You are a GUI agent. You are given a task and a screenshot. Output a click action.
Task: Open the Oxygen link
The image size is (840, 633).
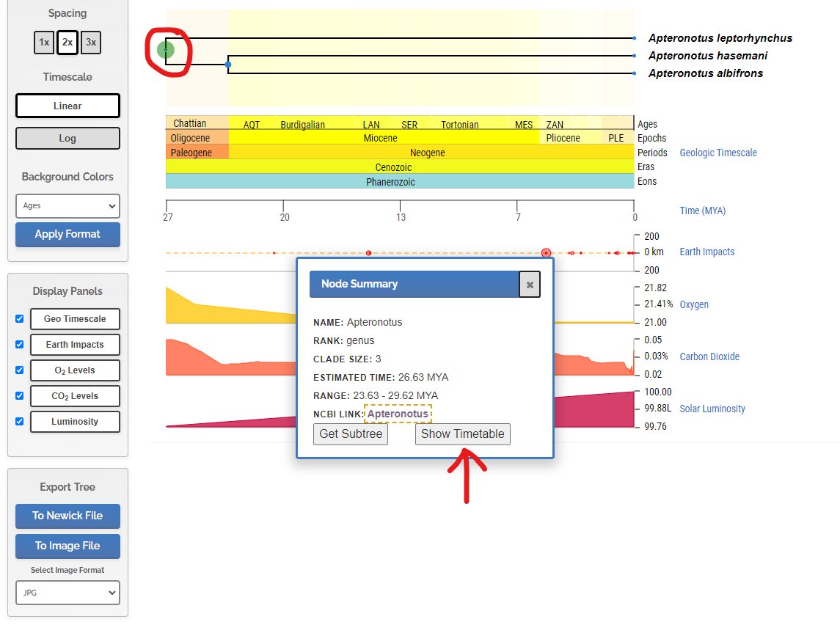tap(694, 304)
